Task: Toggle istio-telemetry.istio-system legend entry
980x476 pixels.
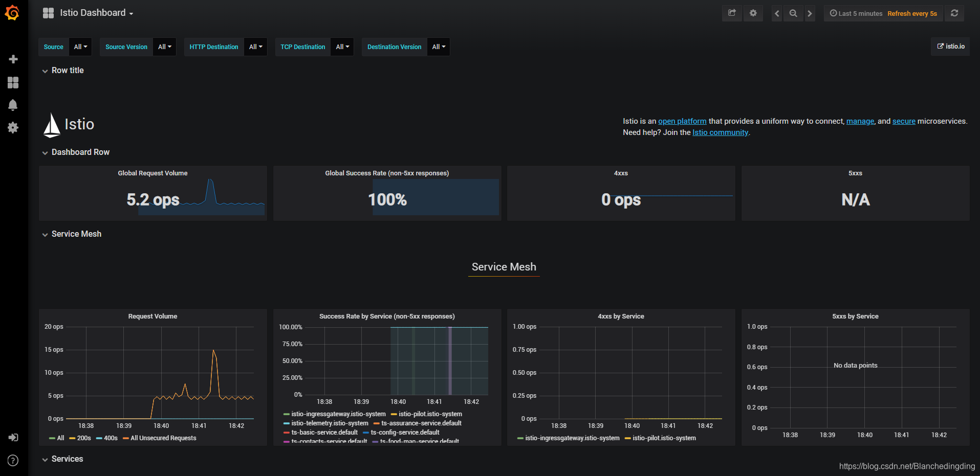Action: [x=326, y=423]
